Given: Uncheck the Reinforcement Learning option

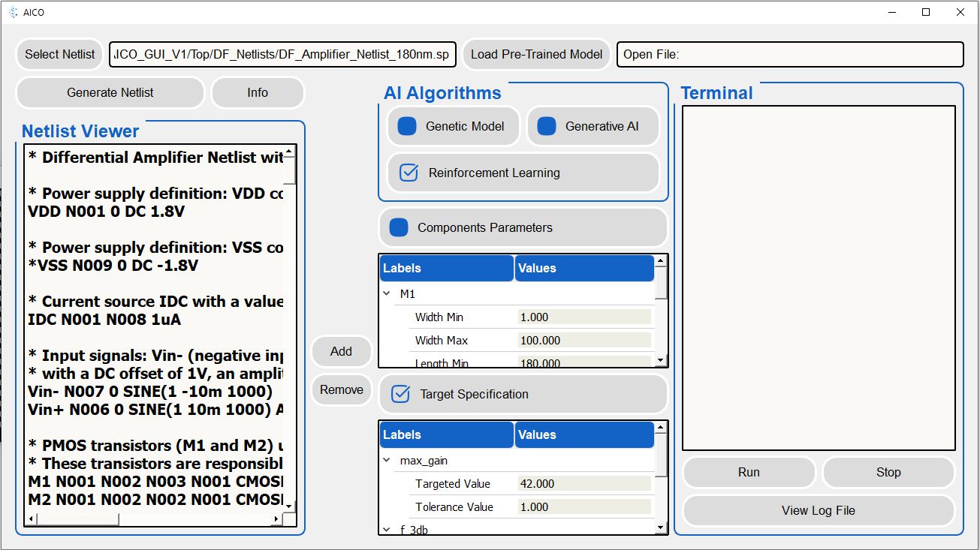Looking at the screenshot, I should point(409,173).
